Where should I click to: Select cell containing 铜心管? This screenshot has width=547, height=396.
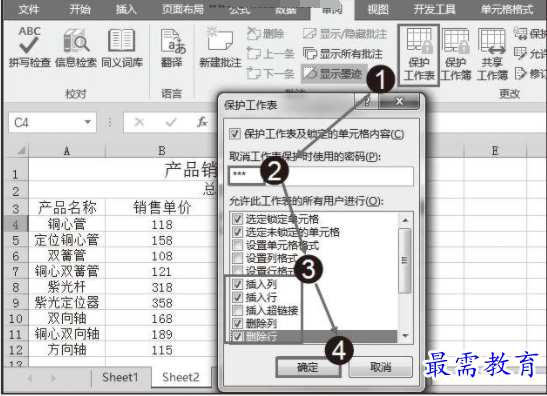(x=67, y=224)
